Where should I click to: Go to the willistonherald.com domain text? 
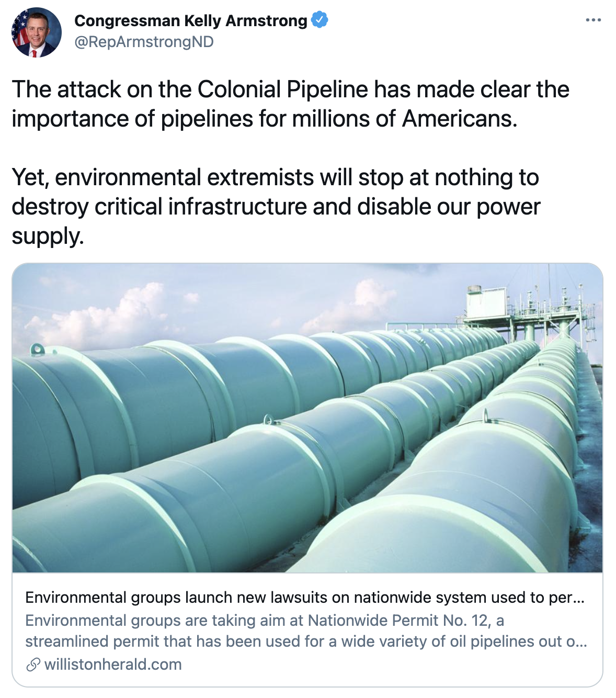pos(113,665)
